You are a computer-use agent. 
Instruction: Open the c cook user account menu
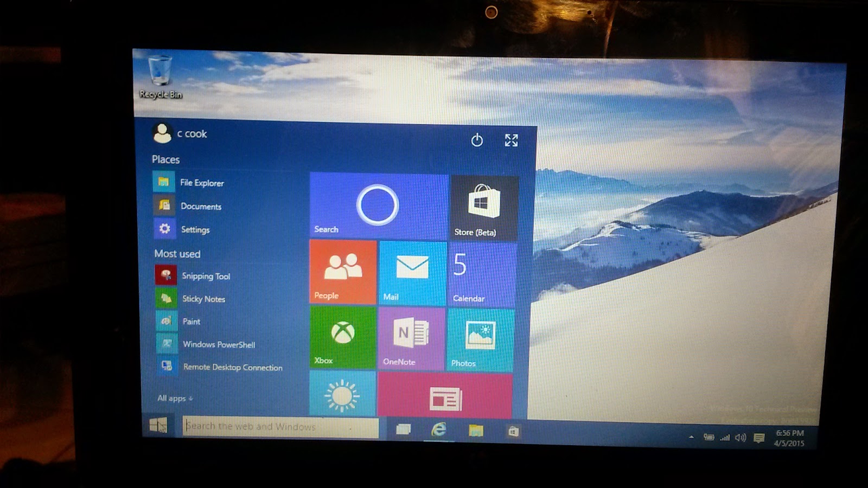180,133
